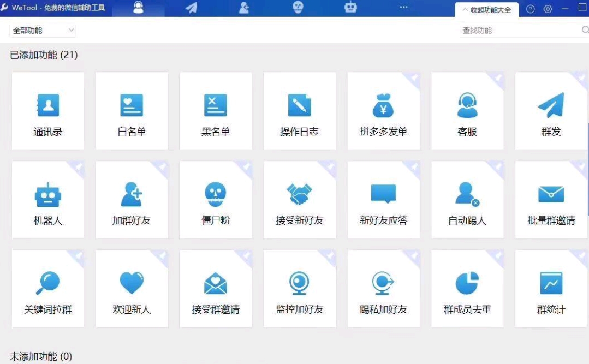
Task: Click the vertical scrollbar on the right edge
Action: (587, 164)
